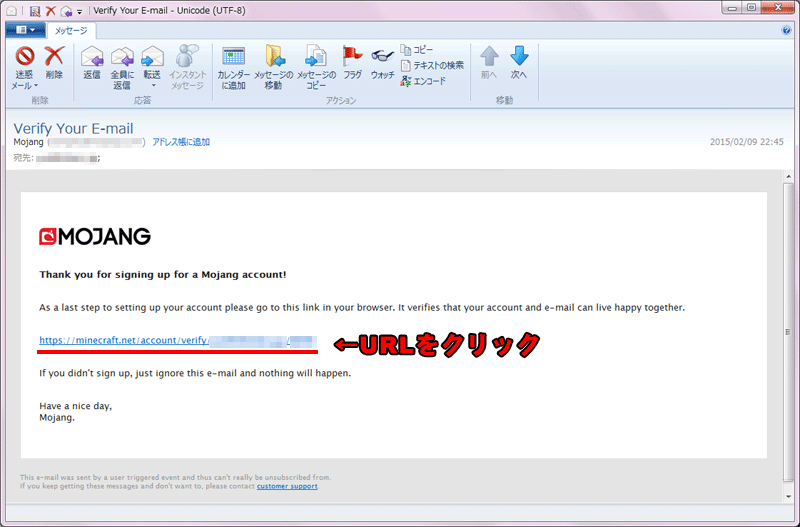This screenshot has height=527, width=800.
Task: Go to next message with 次へ
Action: (x=519, y=63)
